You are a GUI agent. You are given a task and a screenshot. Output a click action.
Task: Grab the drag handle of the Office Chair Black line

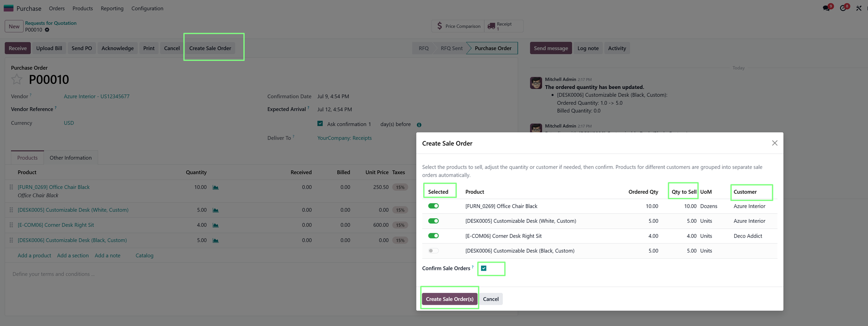(11, 187)
